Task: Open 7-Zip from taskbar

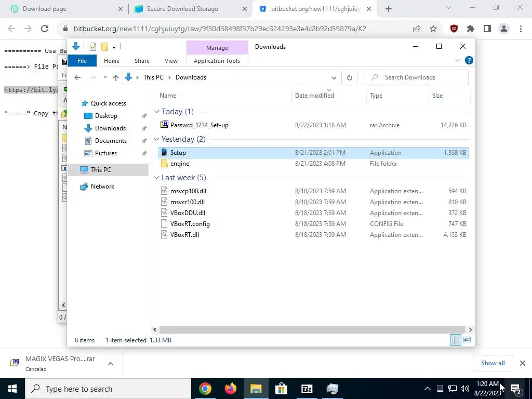Action: (x=307, y=389)
